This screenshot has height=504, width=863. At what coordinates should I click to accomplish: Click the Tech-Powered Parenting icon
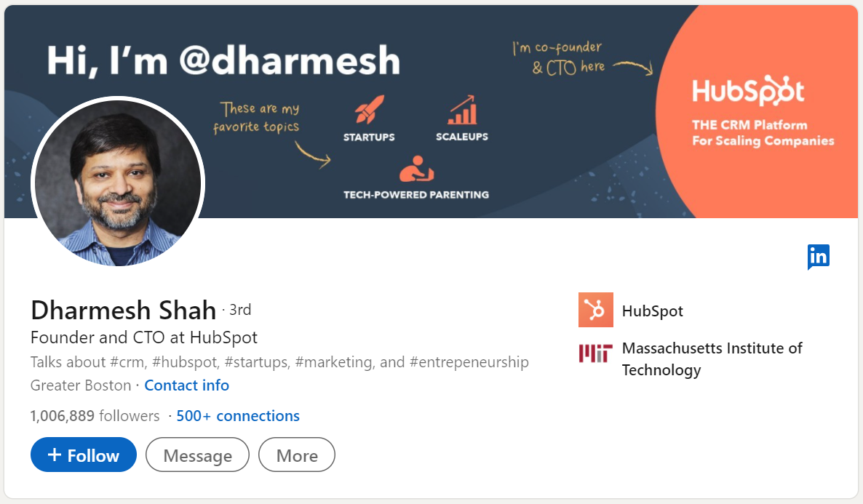[416, 169]
